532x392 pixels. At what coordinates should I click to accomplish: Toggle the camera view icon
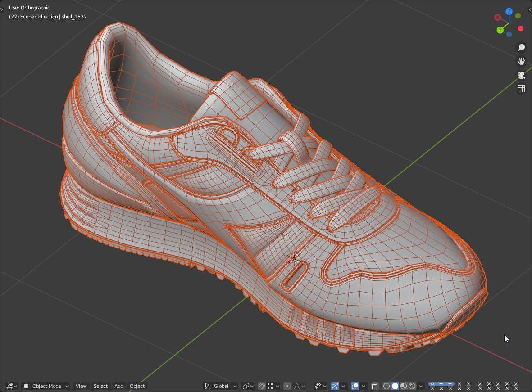pyautogui.click(x=521, y=75)
